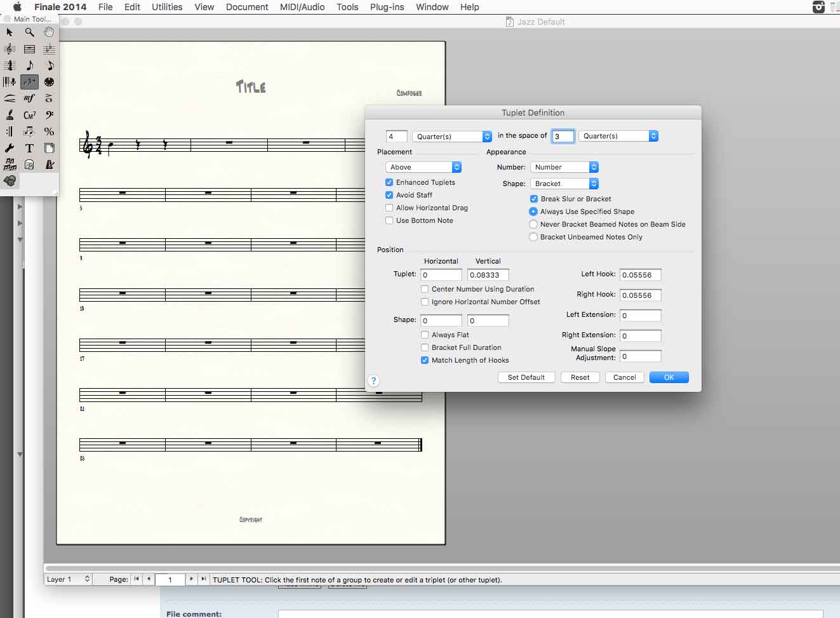Select the Selection arrow tool

(x=10, y=32)
